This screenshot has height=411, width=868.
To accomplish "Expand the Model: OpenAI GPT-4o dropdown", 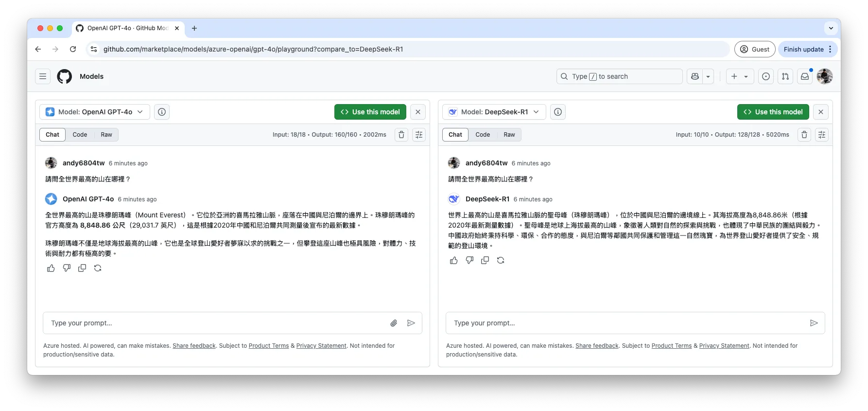I will pyautogui.click(x=95, y=112).
